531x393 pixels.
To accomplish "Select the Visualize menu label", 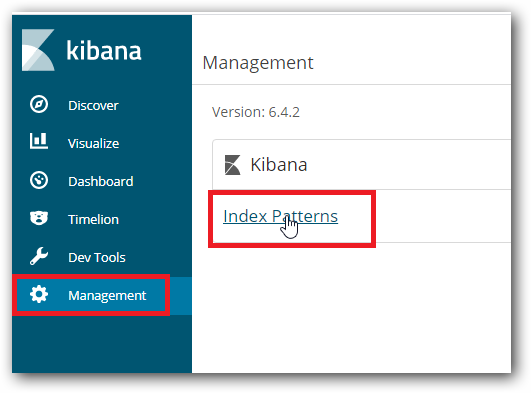I will pyautogui.click(x=93, y=144).
